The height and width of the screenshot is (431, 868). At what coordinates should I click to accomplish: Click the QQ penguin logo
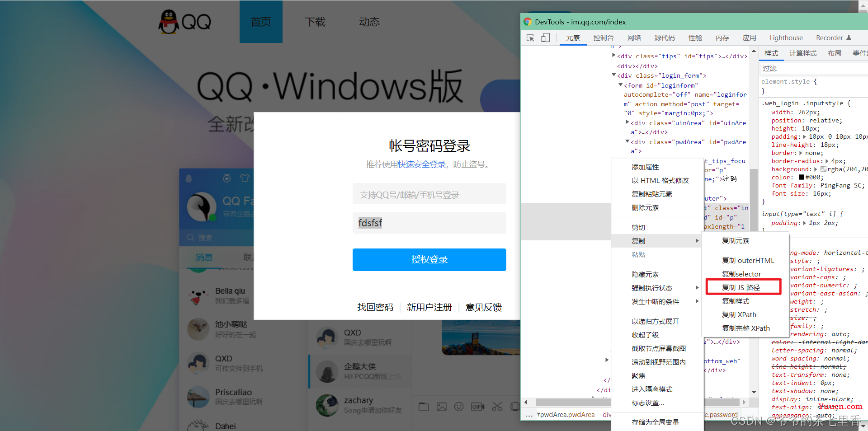pyautogui.click(x=168, y=22)
